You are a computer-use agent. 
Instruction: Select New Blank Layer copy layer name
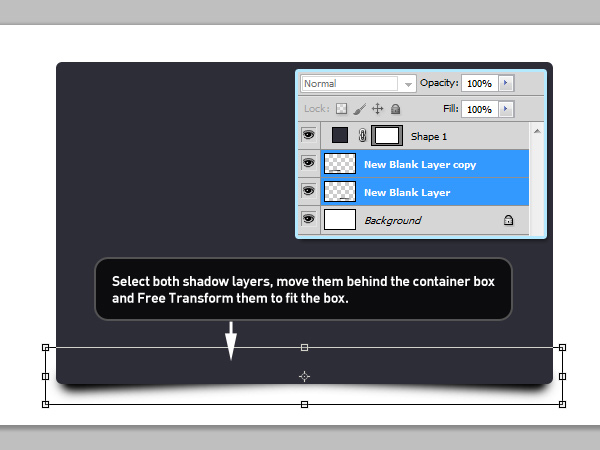coord(420,165)
